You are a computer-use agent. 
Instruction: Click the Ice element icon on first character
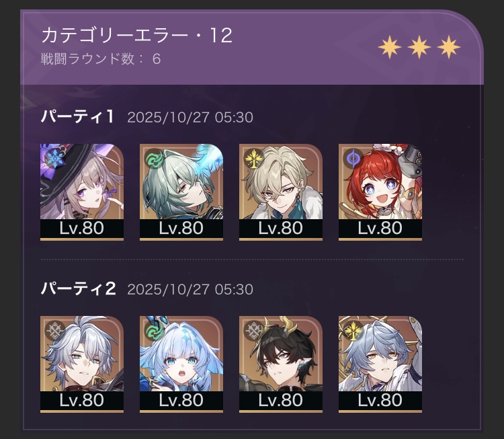[x=54, y=158]
